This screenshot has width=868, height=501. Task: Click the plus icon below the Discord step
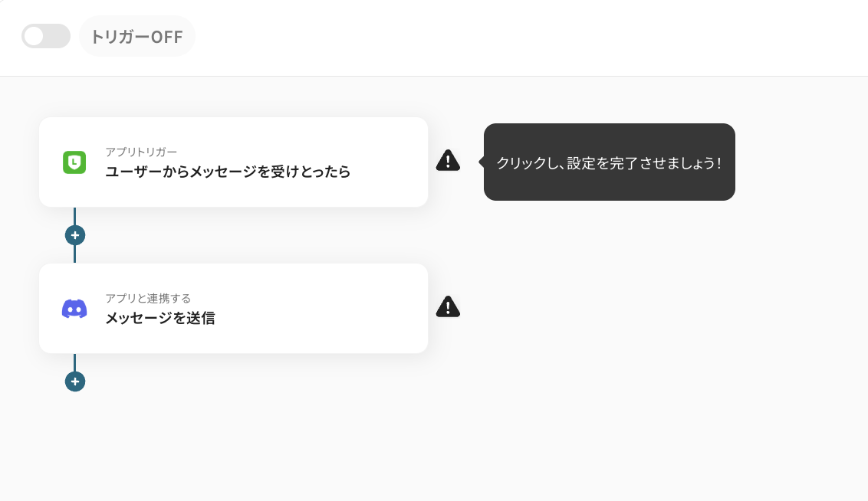click(75, 381)
